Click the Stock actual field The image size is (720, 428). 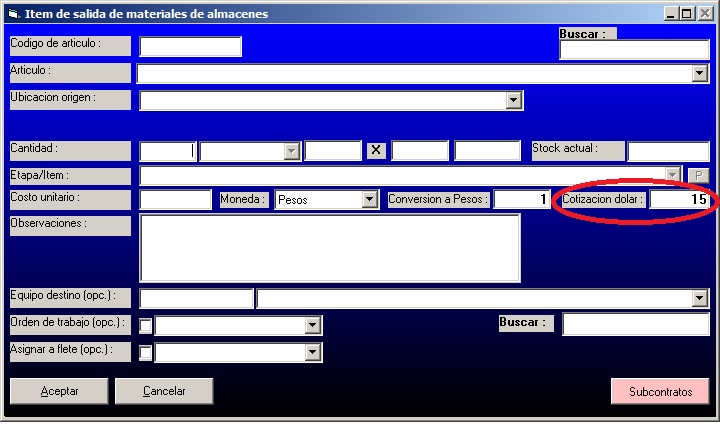668,151
